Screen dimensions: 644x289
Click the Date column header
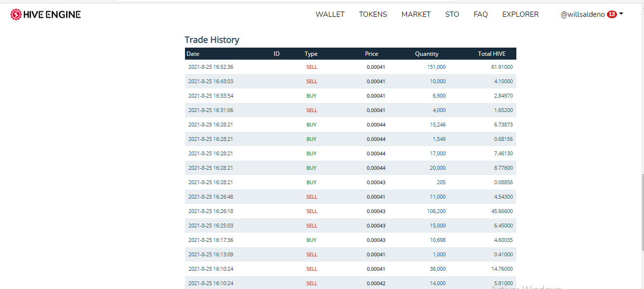(x=193, y=54)
